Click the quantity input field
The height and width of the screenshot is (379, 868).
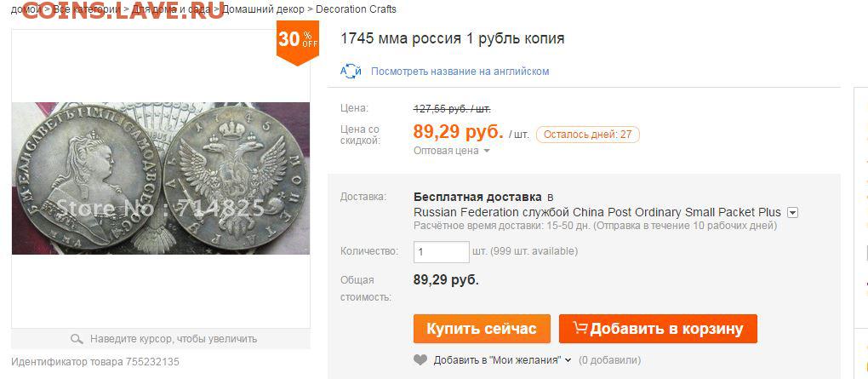[x=441, y=251]
